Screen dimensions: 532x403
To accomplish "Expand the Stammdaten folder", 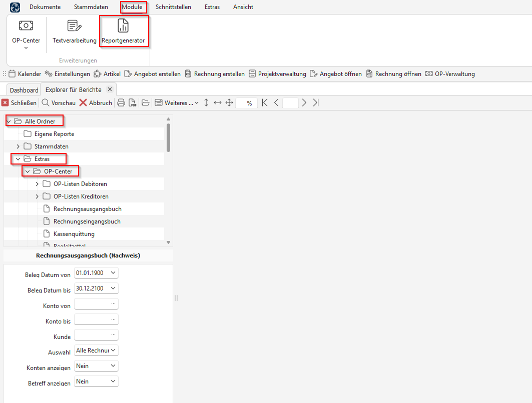I will (18, 146).
